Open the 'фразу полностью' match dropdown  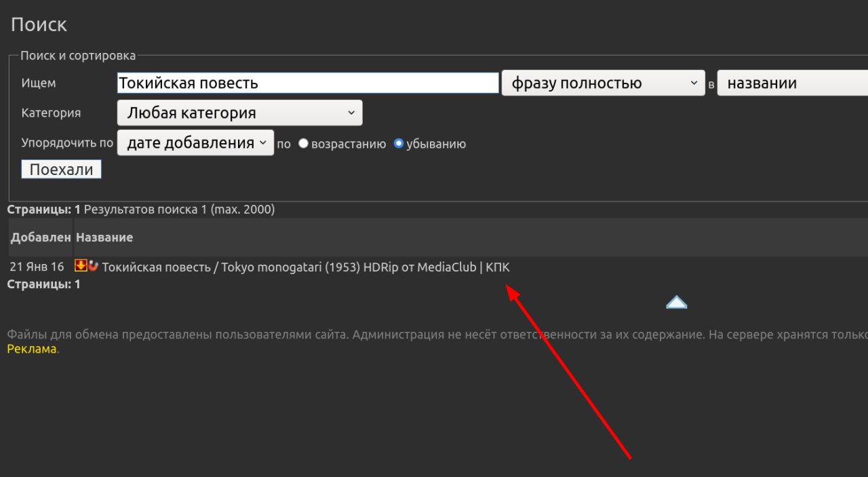(x=604, y=83)
